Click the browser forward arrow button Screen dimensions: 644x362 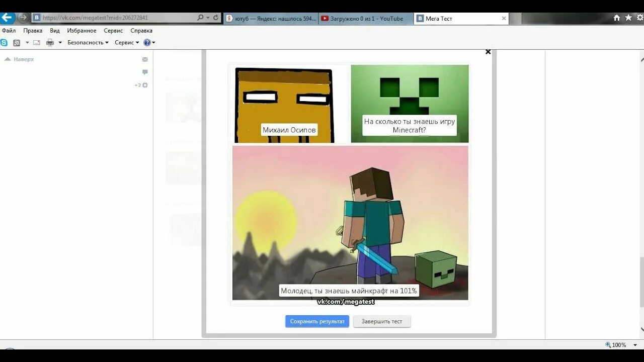(x=23, y=18)
